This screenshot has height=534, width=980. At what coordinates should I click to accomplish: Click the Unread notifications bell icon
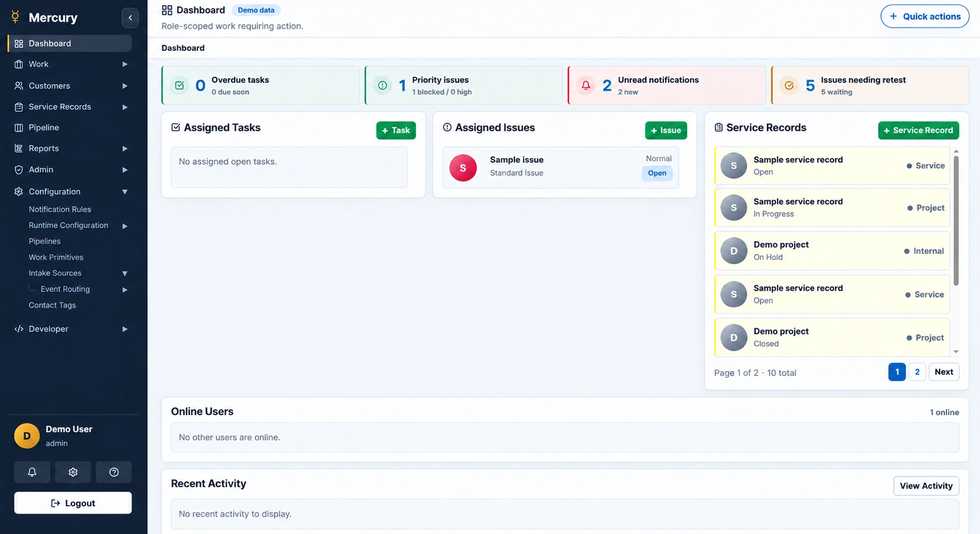tap(585, 85)
